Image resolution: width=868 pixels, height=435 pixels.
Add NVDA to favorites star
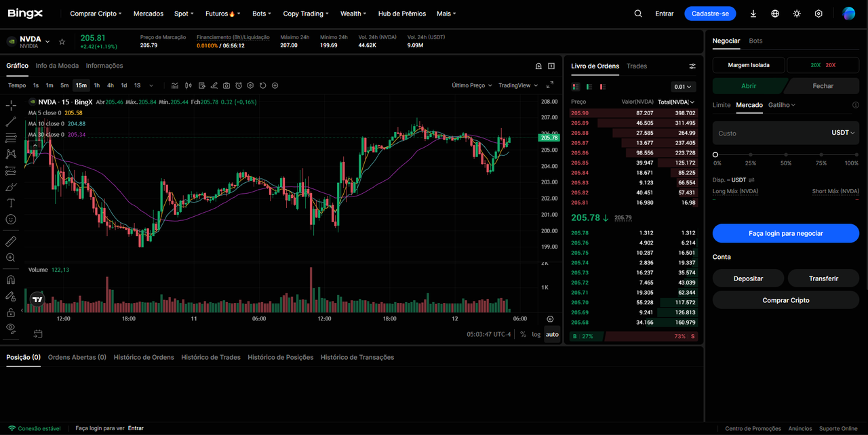62,41
